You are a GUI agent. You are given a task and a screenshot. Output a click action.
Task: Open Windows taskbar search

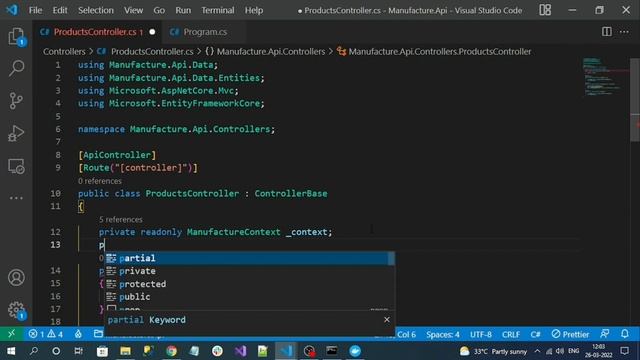[33, 351]
